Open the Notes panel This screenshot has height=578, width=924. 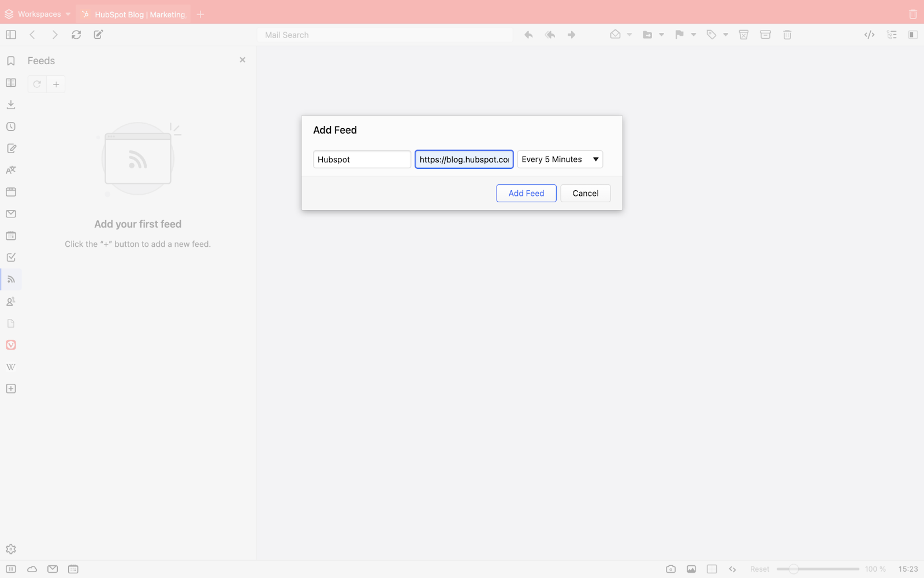click(x=11, y=149)
